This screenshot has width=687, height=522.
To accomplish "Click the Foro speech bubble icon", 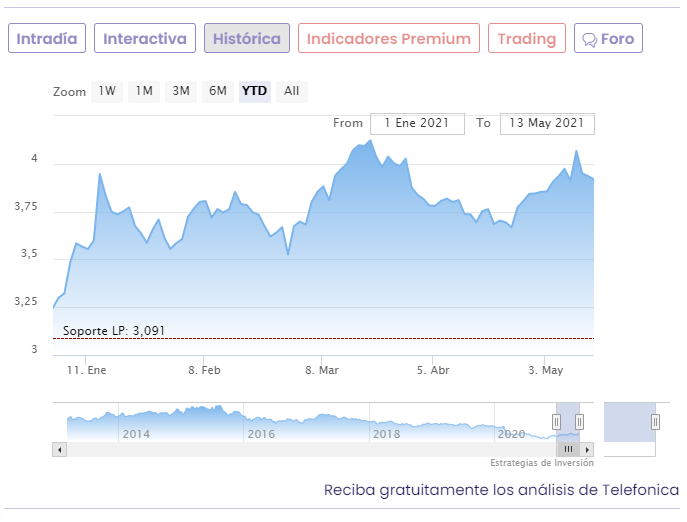I will (x=590, y=40).
